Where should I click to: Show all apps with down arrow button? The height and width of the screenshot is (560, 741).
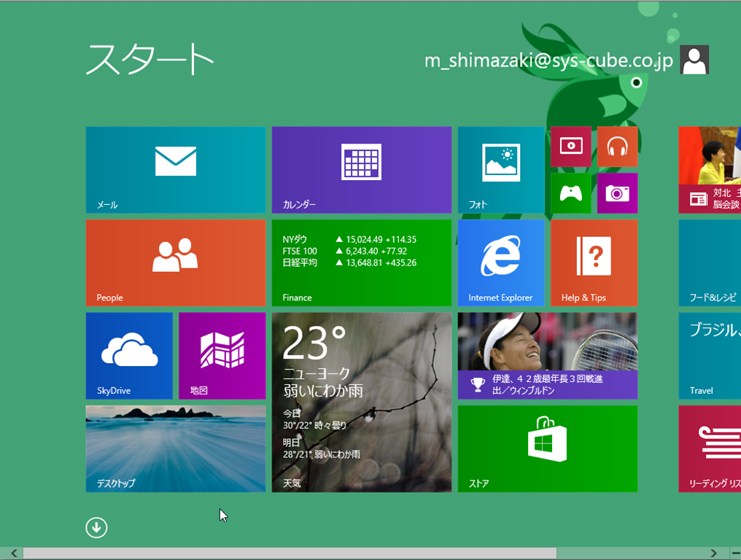pos(96,528)
